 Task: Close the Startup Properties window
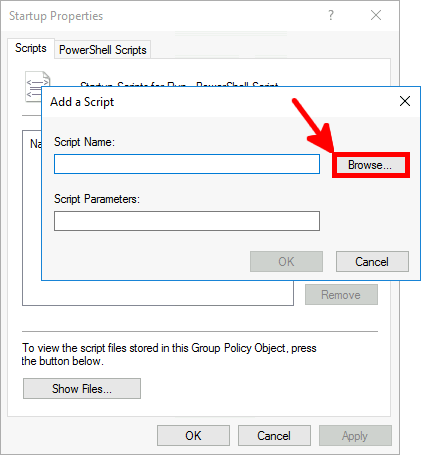coord(376,15)
